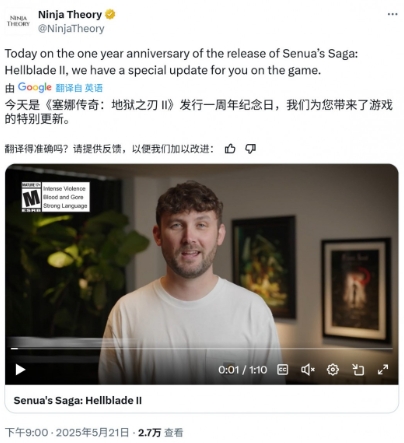Viewport: 404px width, 443px height.
Task: Play the Hellblade II video
Action: pyautogui.click(x=20, y=369)
